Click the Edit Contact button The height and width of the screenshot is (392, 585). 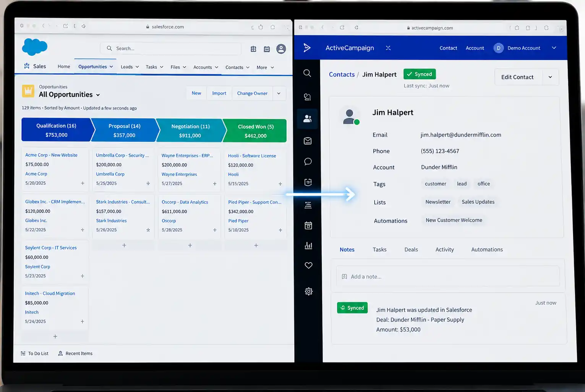point(517,77)
